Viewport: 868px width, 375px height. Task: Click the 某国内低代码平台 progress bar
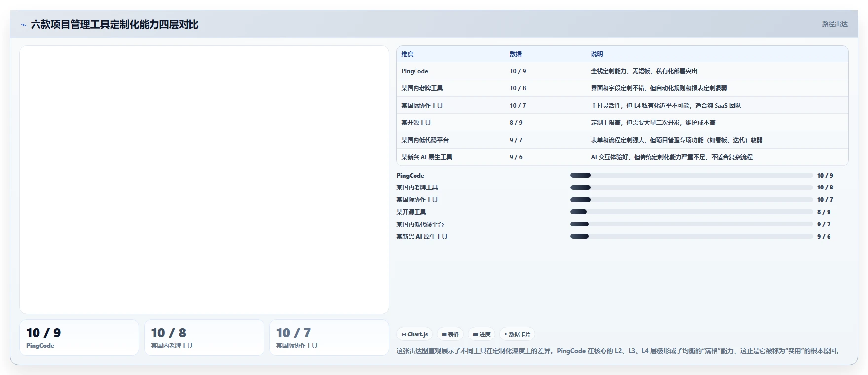pos(691,224)
